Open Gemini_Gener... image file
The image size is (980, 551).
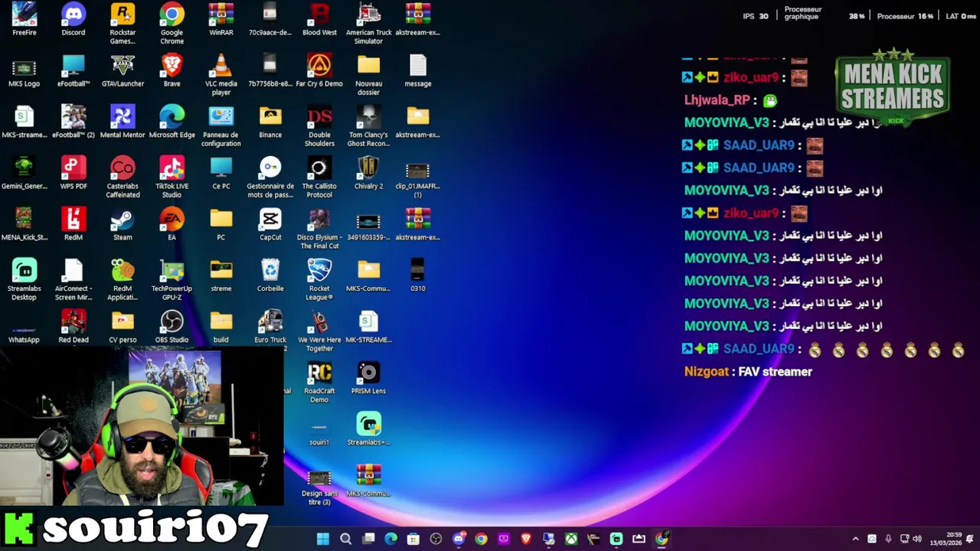(24, 173)
